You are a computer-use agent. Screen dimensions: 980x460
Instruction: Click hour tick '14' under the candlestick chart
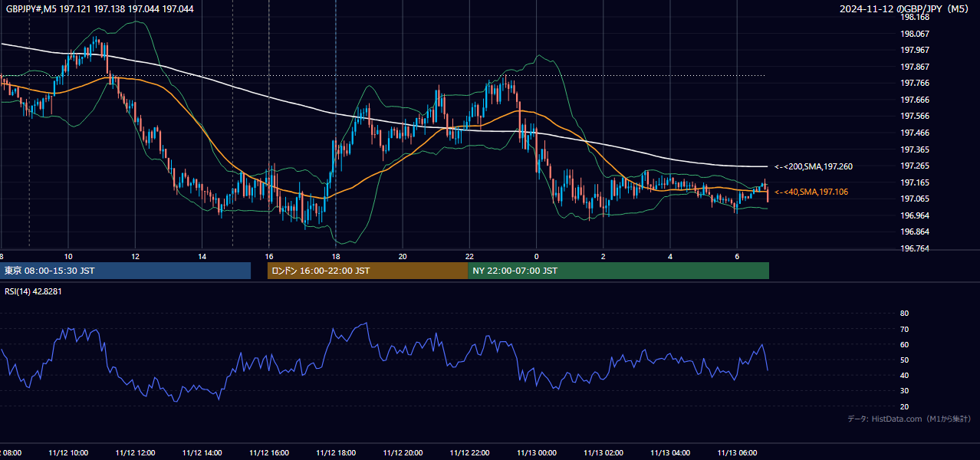click(202, 256)
